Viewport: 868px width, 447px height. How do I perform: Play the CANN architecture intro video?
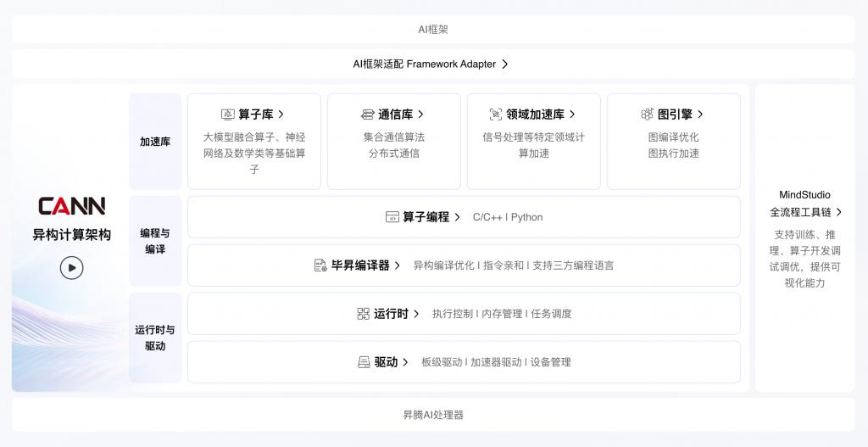[x=72, y=268]
